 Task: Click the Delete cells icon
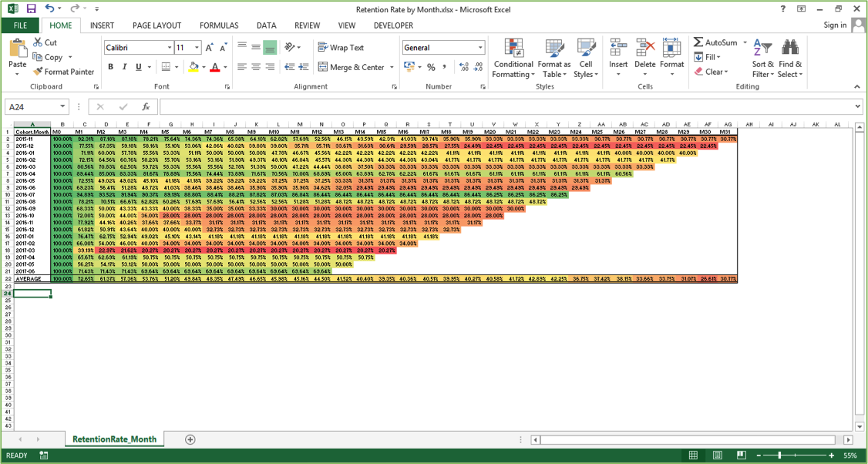pyautogui.click(x=645, y=48)
